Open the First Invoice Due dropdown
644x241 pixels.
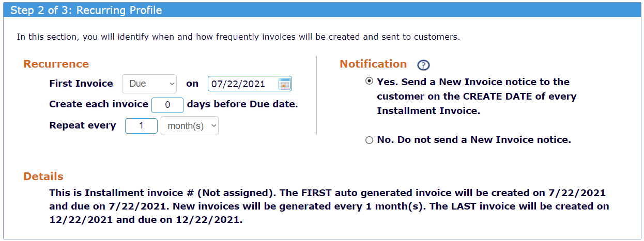(x=149, y=84)
